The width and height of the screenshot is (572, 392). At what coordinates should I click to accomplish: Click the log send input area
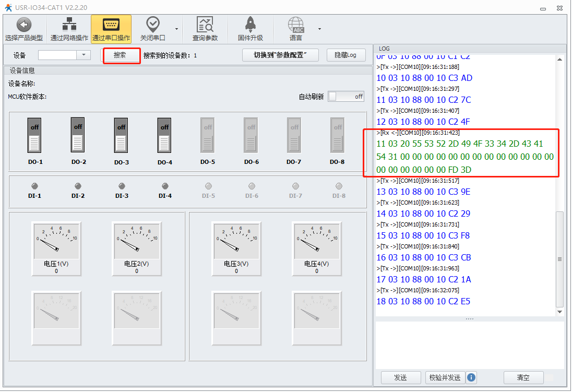click(x=470, y=345)
